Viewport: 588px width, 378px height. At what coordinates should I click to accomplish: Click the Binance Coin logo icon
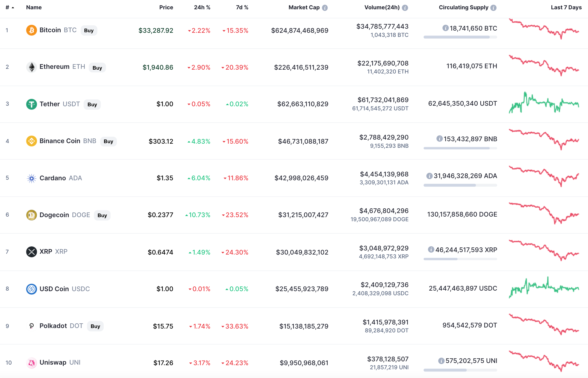click(31, 141)
